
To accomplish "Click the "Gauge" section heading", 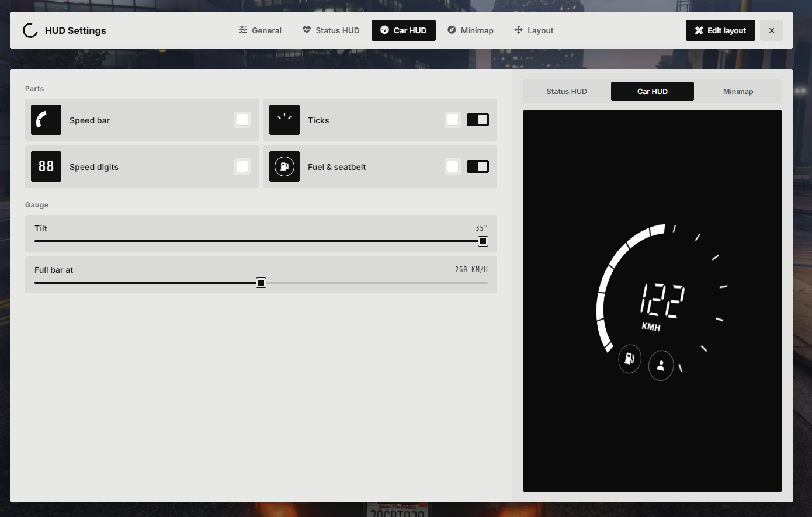I will (x=37, y=205).
